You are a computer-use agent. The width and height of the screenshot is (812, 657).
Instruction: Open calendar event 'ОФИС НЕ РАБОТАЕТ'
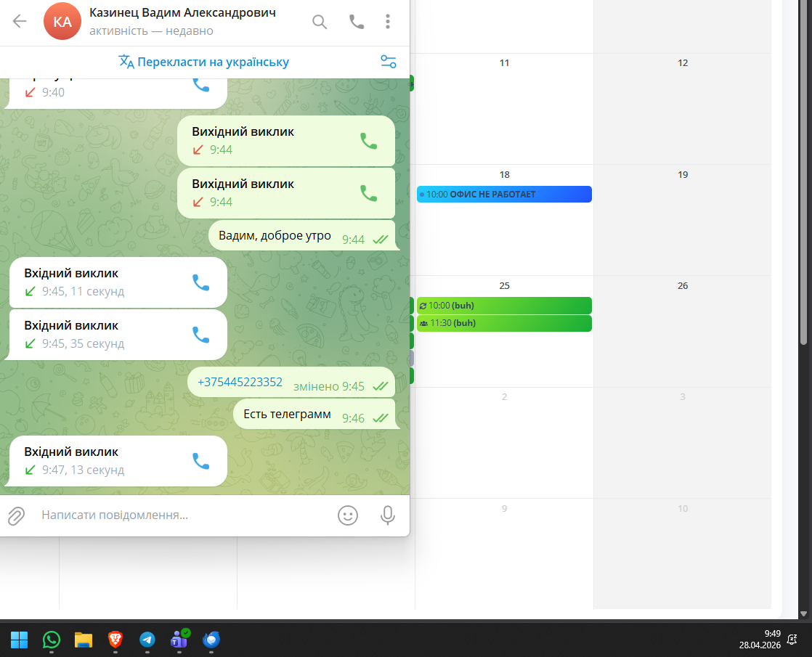tap(504, 194)
